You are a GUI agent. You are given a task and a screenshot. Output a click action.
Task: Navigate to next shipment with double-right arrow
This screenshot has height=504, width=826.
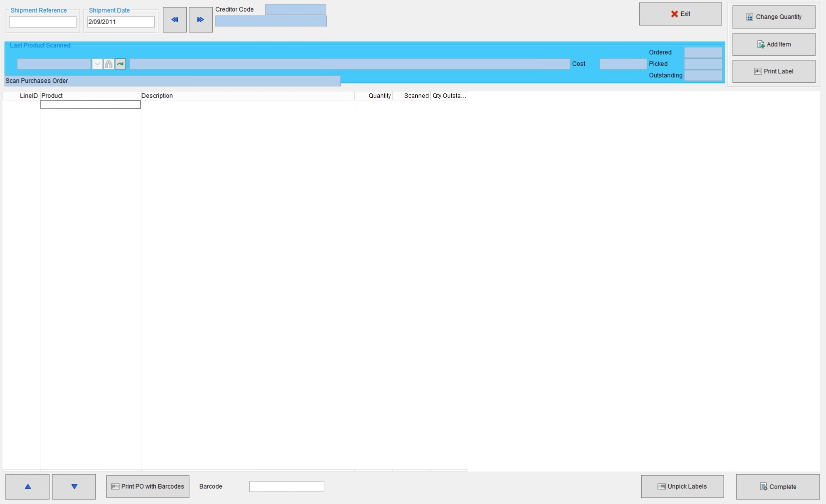(x=200, y=19)
